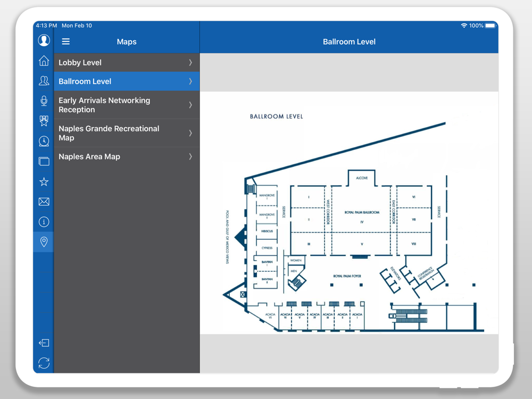Open the attendees people icon
Viewport: 532px width, 399px height.
coord(44,81)
